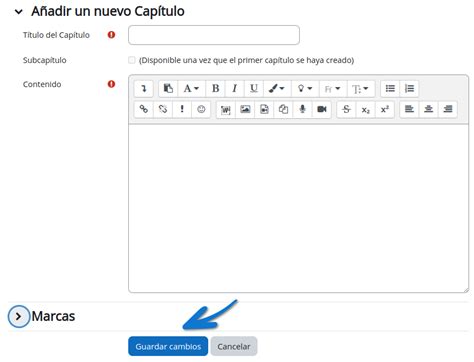Click the 'Título del Capítulo' label
Screen dimensions: 474x362
click(x=56, y=35)
